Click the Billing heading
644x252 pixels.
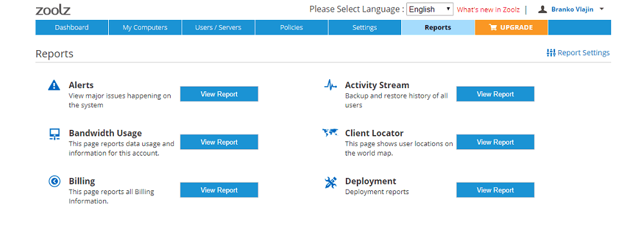(82, 181)
